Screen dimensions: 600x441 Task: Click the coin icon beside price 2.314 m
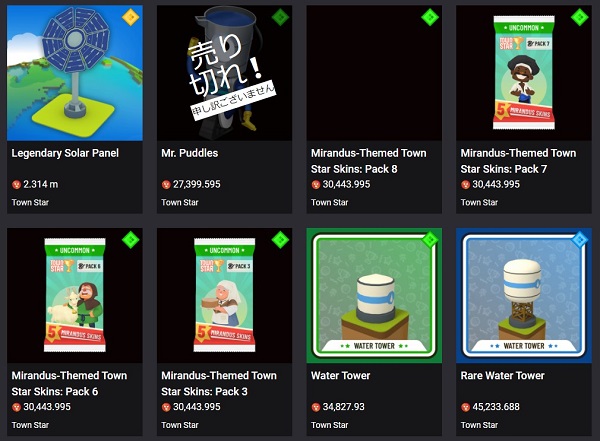tap(16, 185)
